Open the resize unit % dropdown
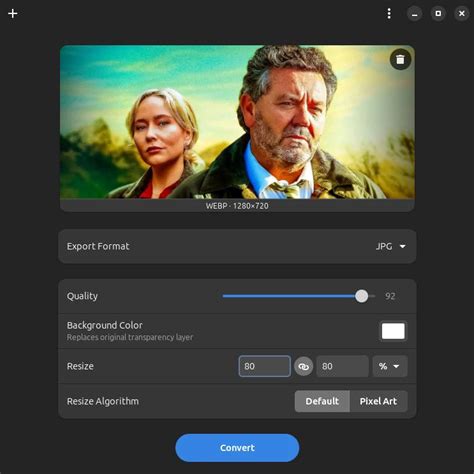 tap(390, 366)
